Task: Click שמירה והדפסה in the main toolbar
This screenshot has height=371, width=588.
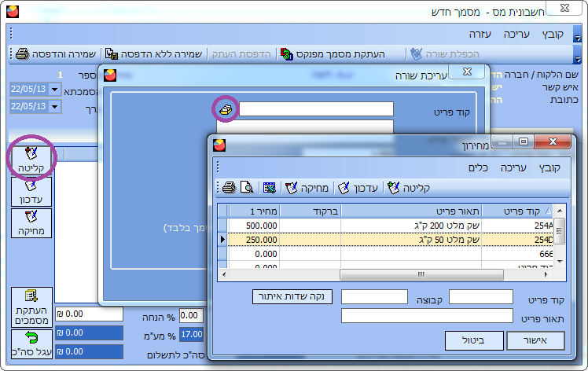Action: (56, 54)
